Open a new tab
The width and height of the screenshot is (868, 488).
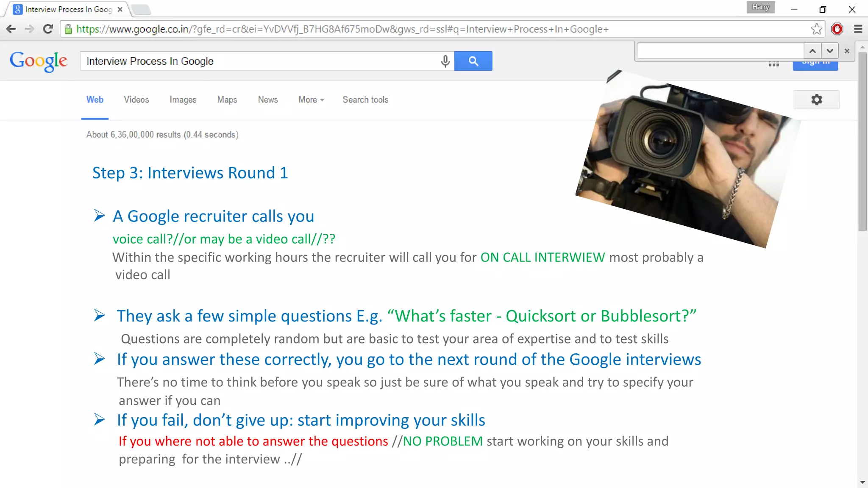(141, 9)
